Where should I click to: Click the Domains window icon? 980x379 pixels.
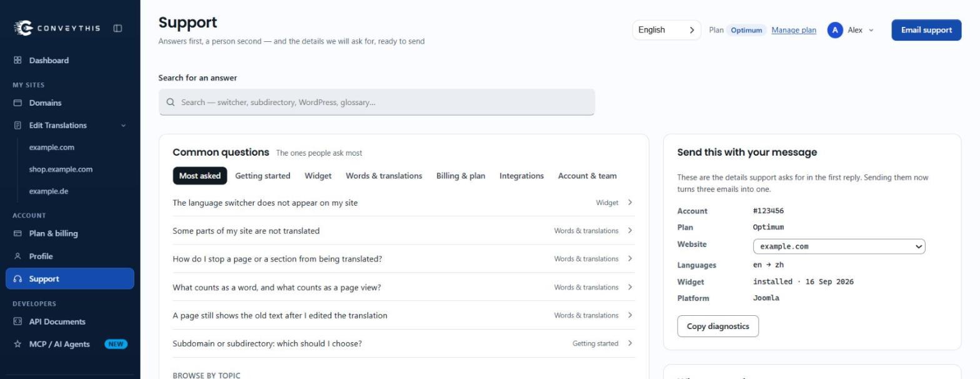[17, 103]
